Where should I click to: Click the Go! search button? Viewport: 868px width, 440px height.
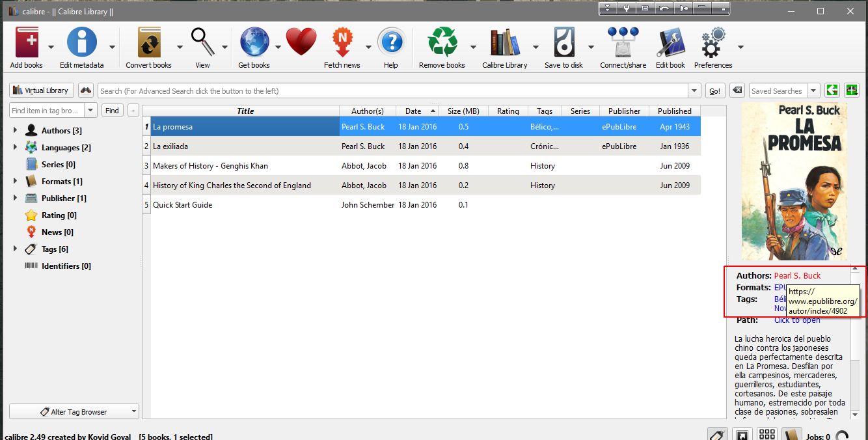[x=714, y=91]
